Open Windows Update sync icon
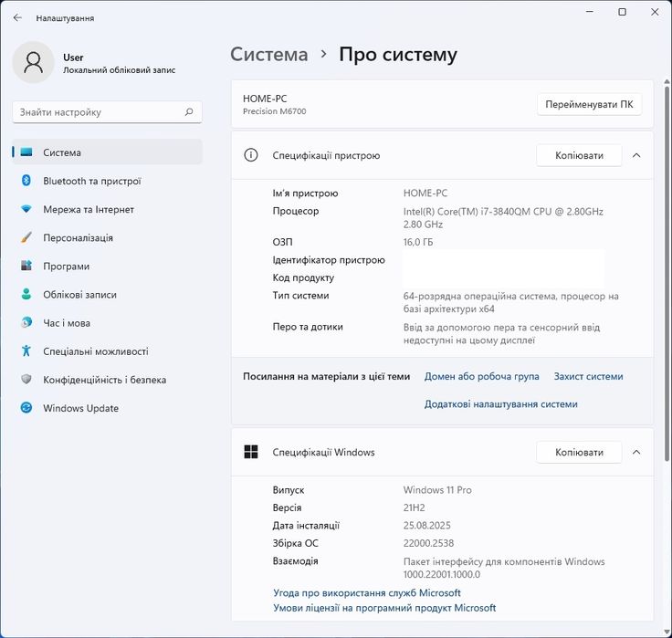 point(26,407)
